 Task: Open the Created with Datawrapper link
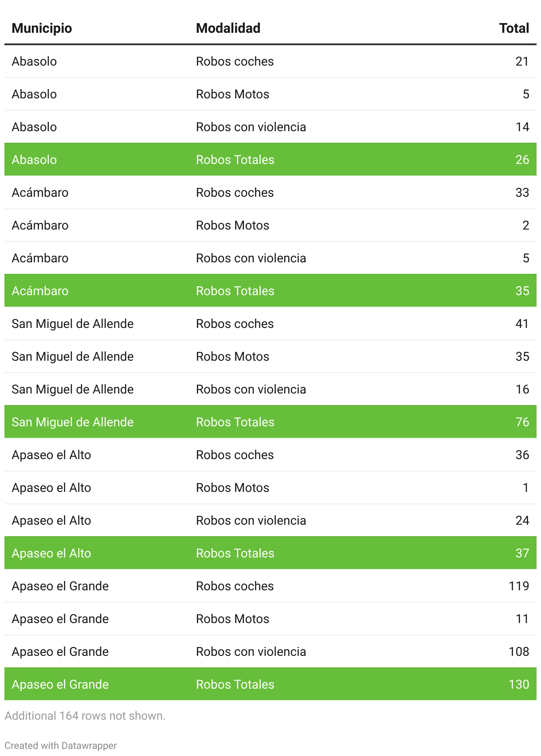61,745
